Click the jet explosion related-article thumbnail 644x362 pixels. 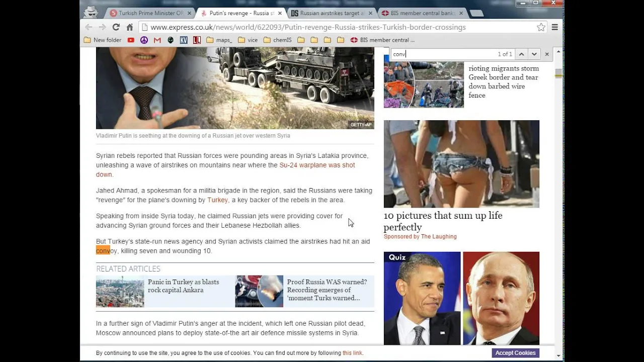tap(259, 291)
